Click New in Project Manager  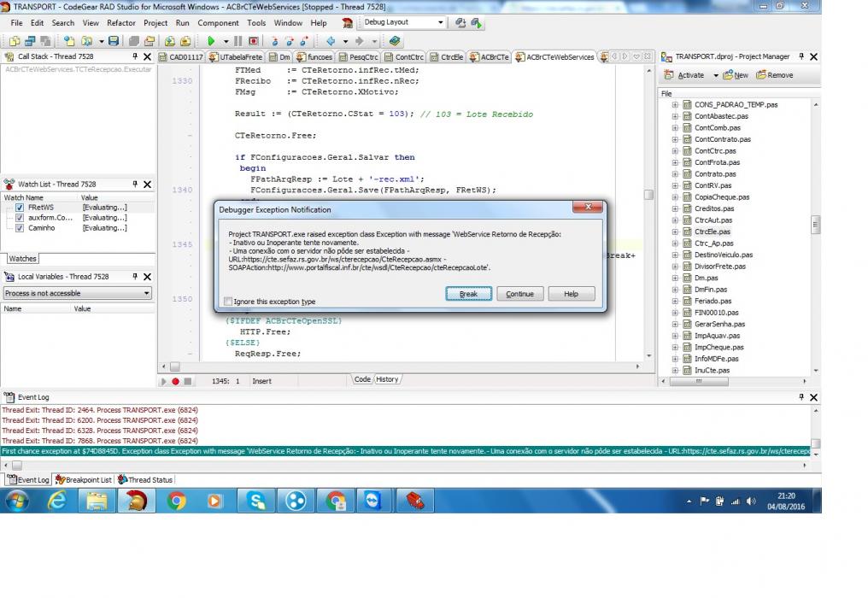736,75
